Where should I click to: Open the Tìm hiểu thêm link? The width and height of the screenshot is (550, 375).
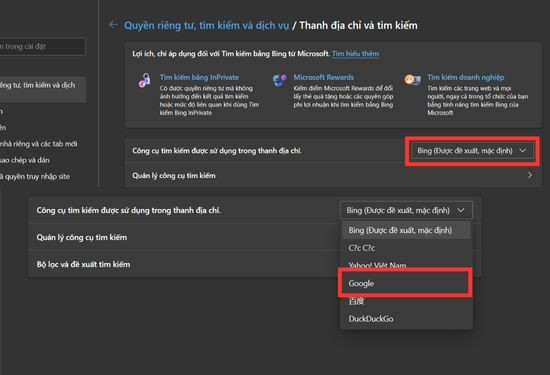coord(355,54)
